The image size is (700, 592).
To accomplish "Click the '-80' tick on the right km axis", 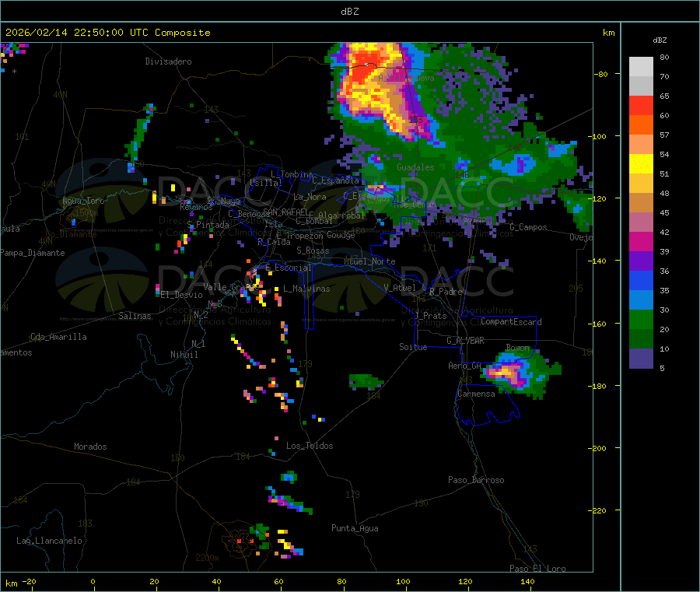I will [x=601, y=74].
